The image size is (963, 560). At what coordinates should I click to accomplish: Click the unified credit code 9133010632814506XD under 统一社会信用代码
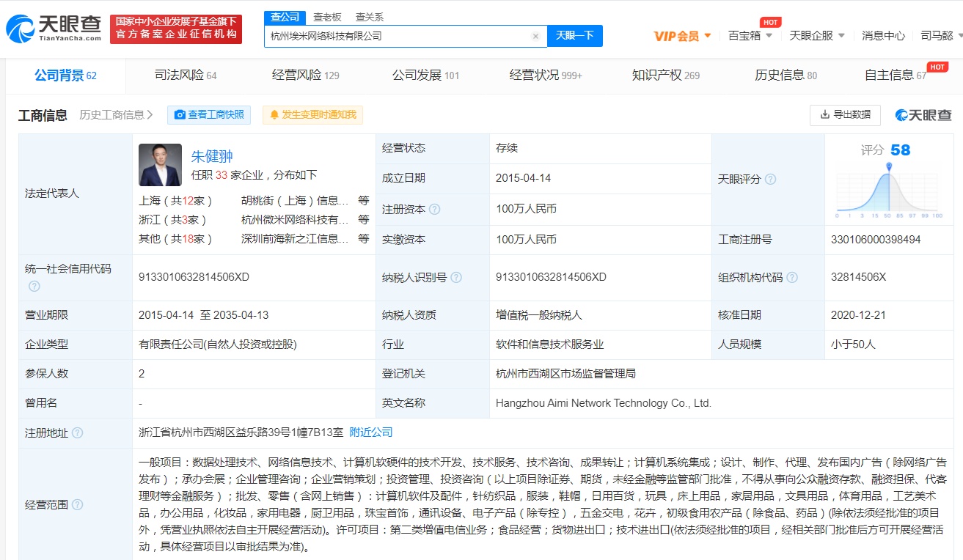(194, 277)
